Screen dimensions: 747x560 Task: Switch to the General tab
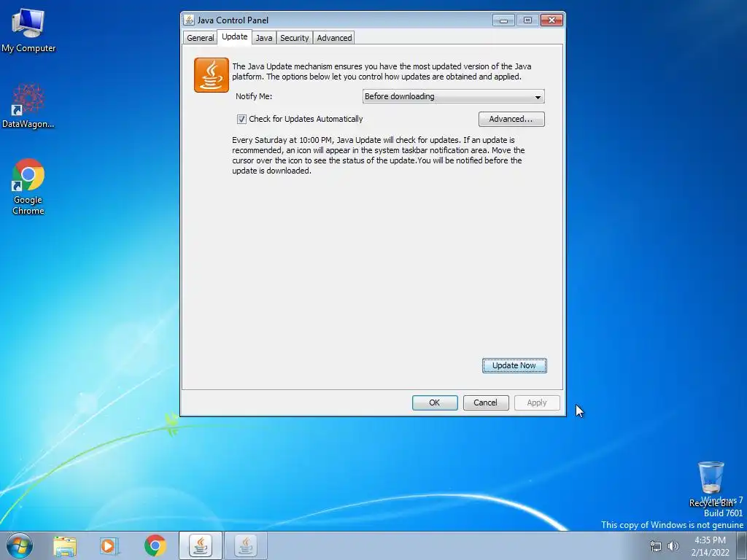[x=200, y=38]
